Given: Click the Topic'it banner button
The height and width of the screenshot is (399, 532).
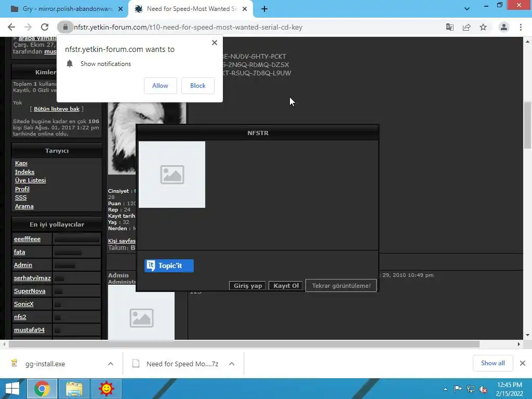Looking at the screenshot, I should click(x=169, y=265).
